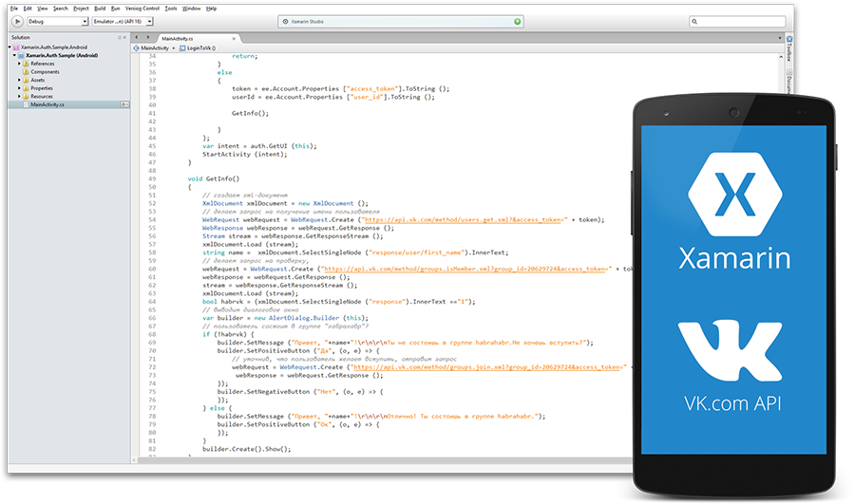Image resolution: width=855 pixels, height=504 pixels.
Task: Open the Help menu
Action: (x=211, y=9)
